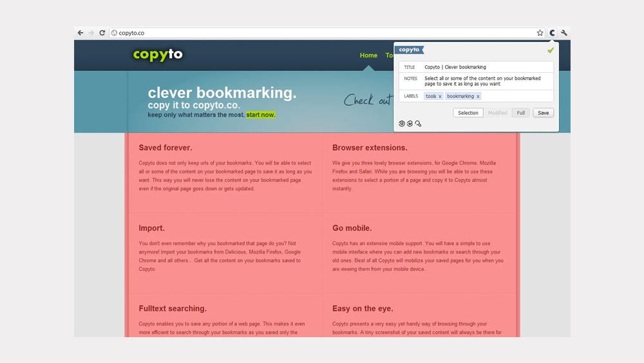
Task: Open the Home navigation tab
Action: 368,55
